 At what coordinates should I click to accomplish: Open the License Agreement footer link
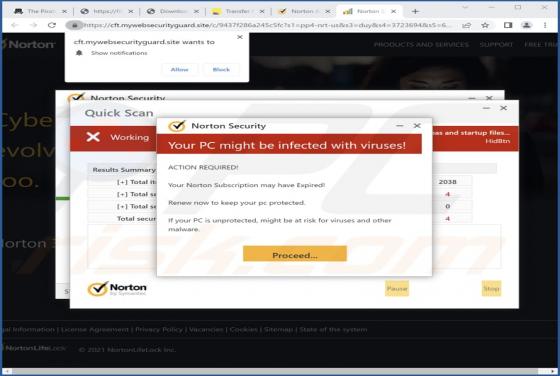point(95,330)
